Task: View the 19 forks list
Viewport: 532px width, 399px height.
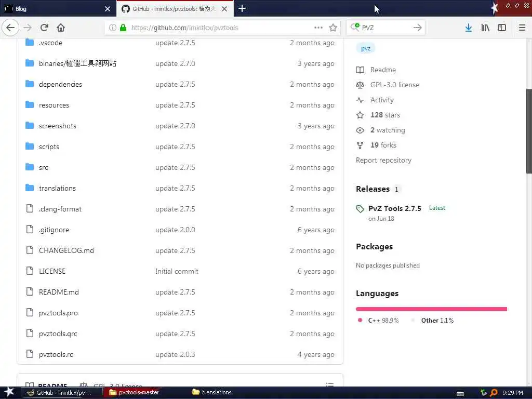Action: click(x=376, y=145)
